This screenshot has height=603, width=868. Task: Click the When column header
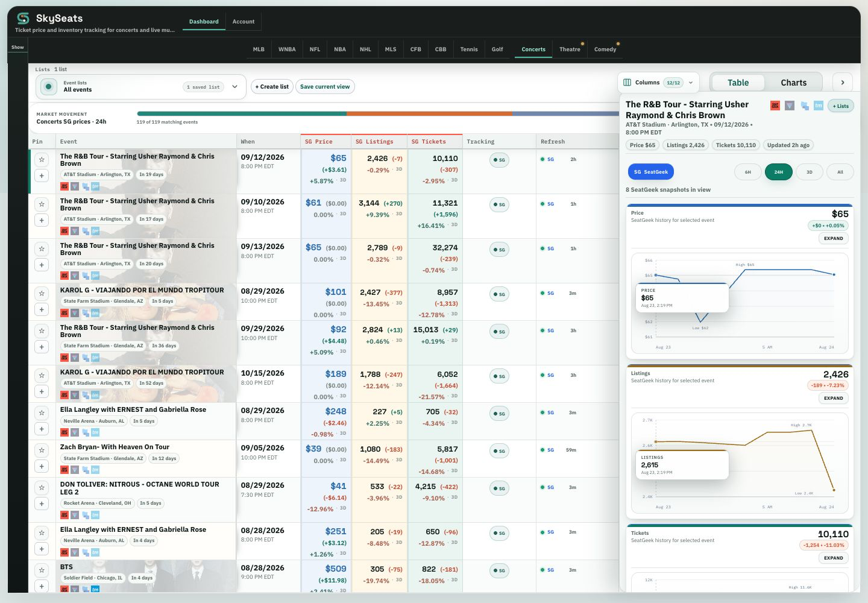268,142
